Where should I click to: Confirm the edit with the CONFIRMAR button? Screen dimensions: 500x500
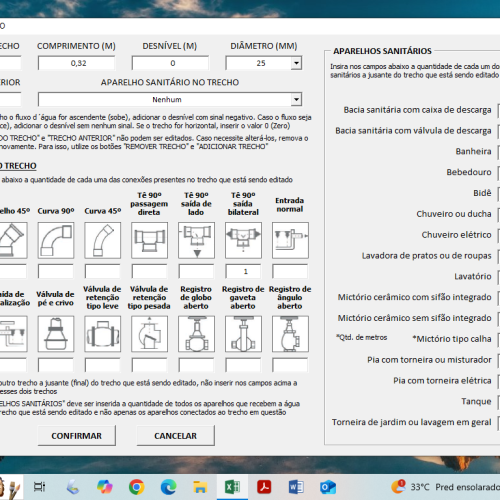click(77, 436)
